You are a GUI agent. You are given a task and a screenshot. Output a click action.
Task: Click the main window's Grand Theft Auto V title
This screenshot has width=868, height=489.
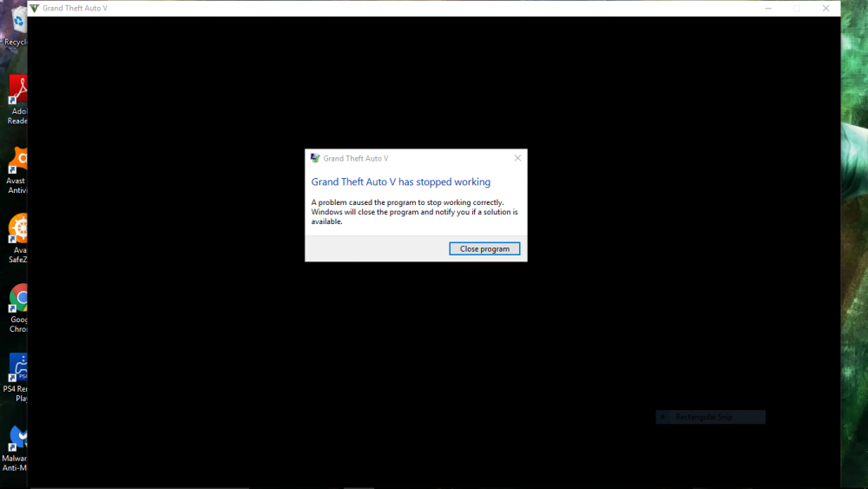point(75,9)
